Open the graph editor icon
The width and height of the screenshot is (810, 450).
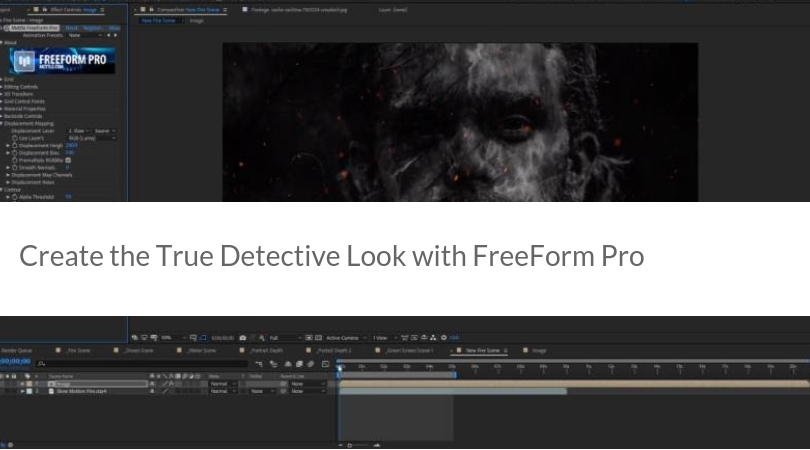325,364
